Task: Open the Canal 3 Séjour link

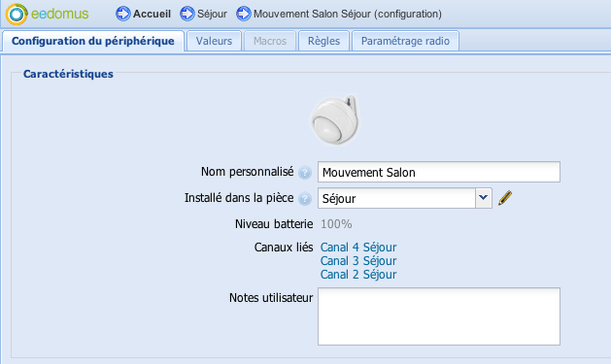Action: pyautogui.click(x=358, y=261)
